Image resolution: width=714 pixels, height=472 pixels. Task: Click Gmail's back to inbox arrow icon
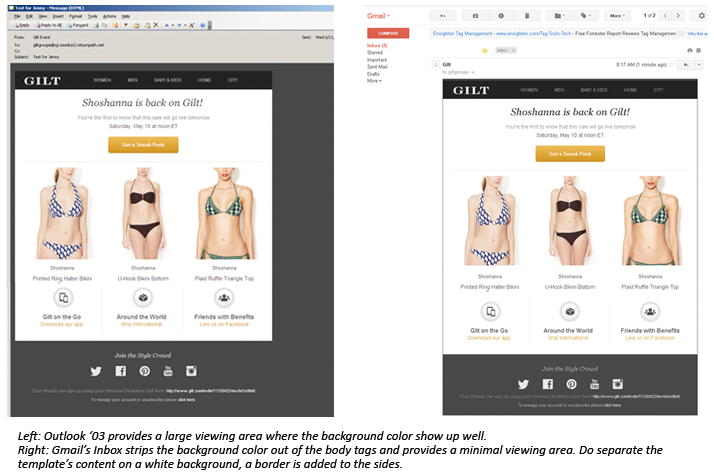[442, 16]
